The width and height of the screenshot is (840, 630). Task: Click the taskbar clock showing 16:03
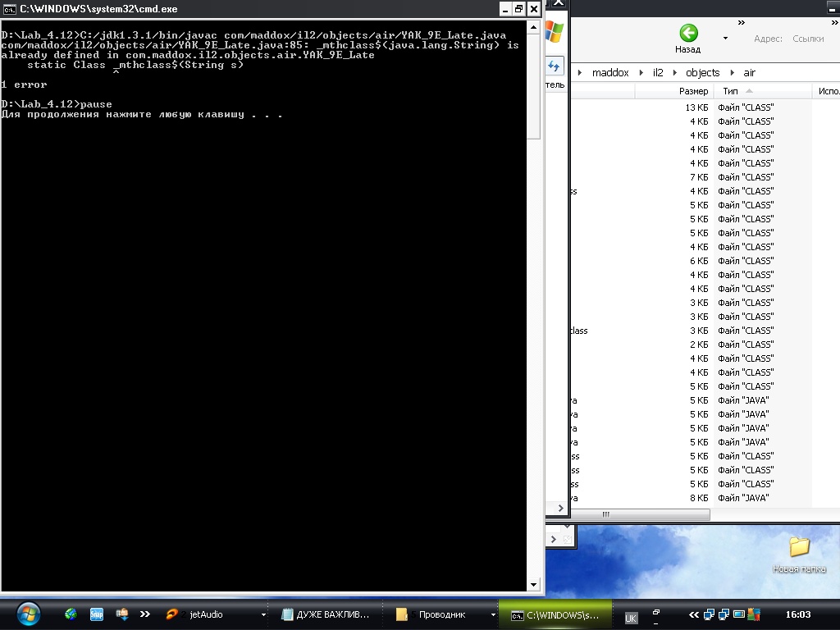click(797, 614)
